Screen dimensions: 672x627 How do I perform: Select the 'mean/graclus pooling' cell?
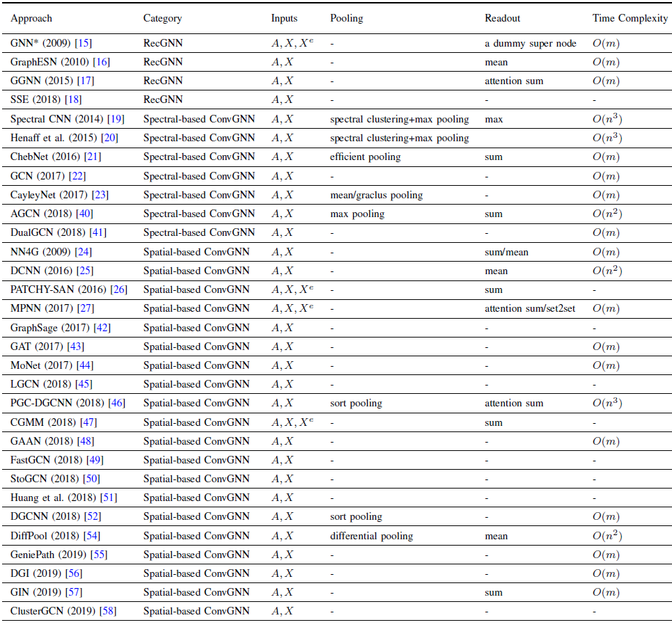coord(376,195)
